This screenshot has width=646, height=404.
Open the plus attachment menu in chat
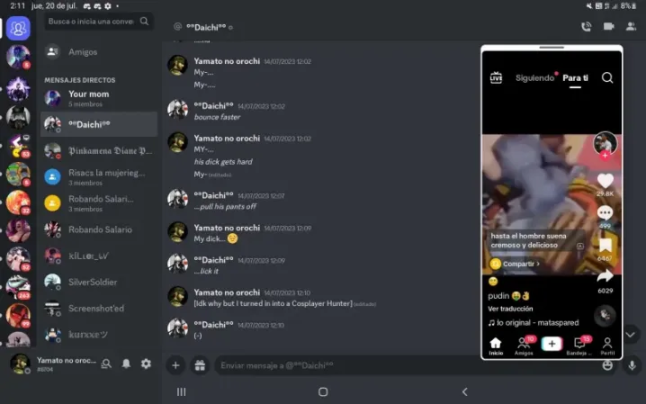[176, 366]
